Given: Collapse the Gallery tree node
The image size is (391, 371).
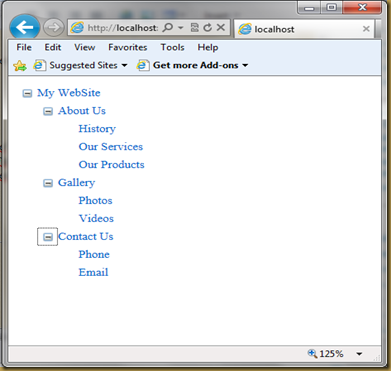Looking at the screenshot, I should click(48, 183).
